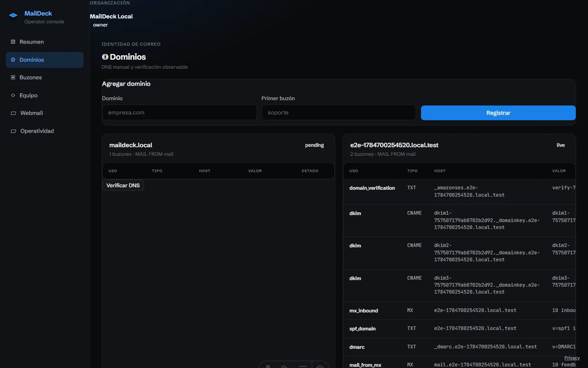Click the VALOR header in maildeck.local table
Screen dimensions: 588x368
[255, 171]
